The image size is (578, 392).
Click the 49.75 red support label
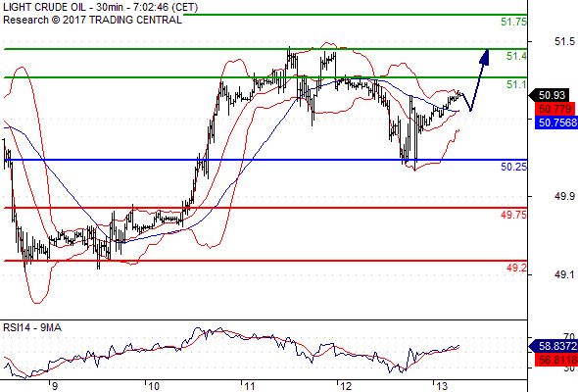tap(513, 215)
